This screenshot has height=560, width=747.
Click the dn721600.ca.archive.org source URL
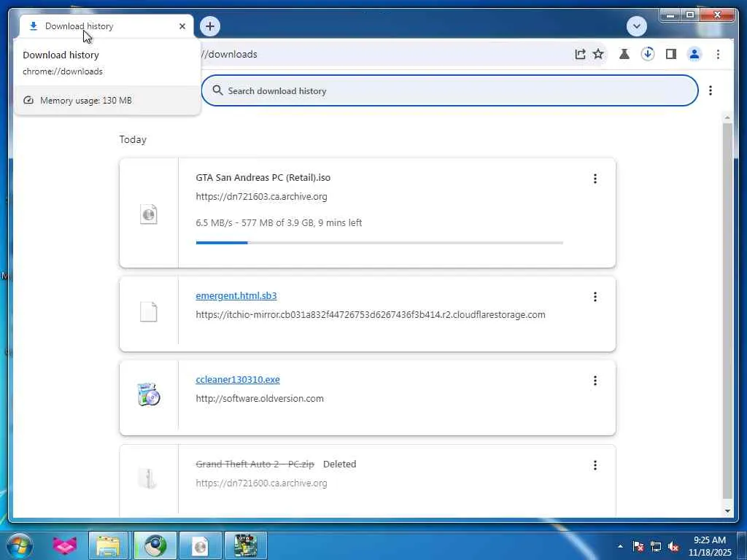(x=262, y=483)
